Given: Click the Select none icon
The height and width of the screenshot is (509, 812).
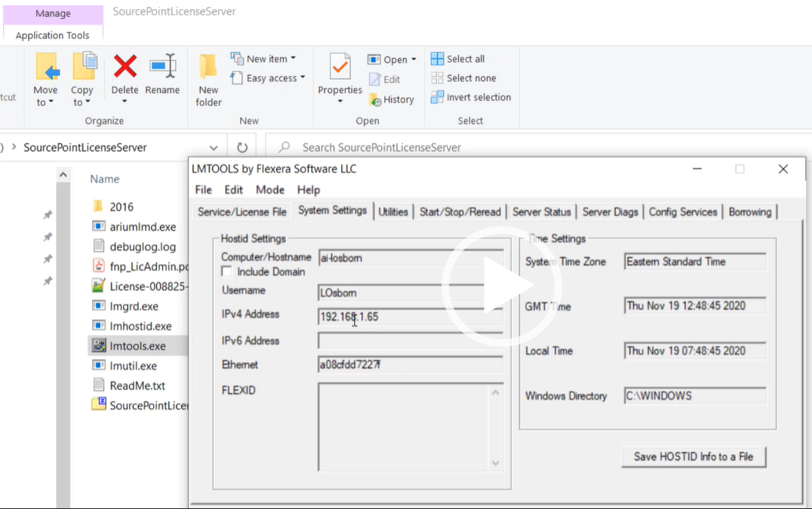Looking at the screenshot, I should pyautogui.click(x=437, y=78).
